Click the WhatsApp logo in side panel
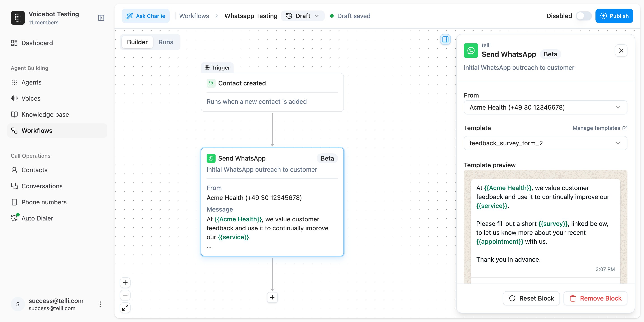Screen dimensions: 644x322 click(471, 51)
